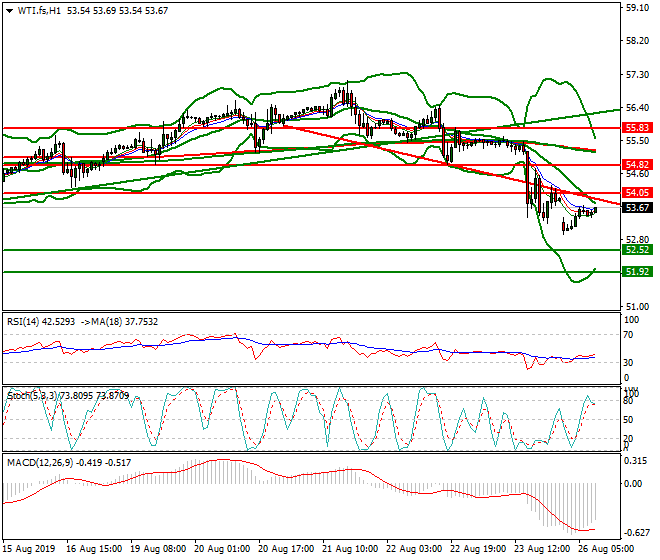This screenshot has height=560, width=660.
Task: Click the 20 Aug 01:00 time axis label
Action: [x=222, y=549]
